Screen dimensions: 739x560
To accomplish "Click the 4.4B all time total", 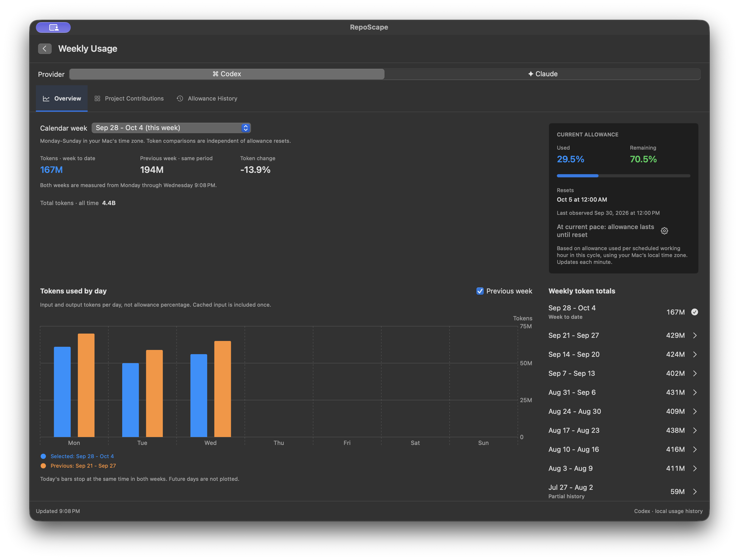I will click(x=109, y=203).
